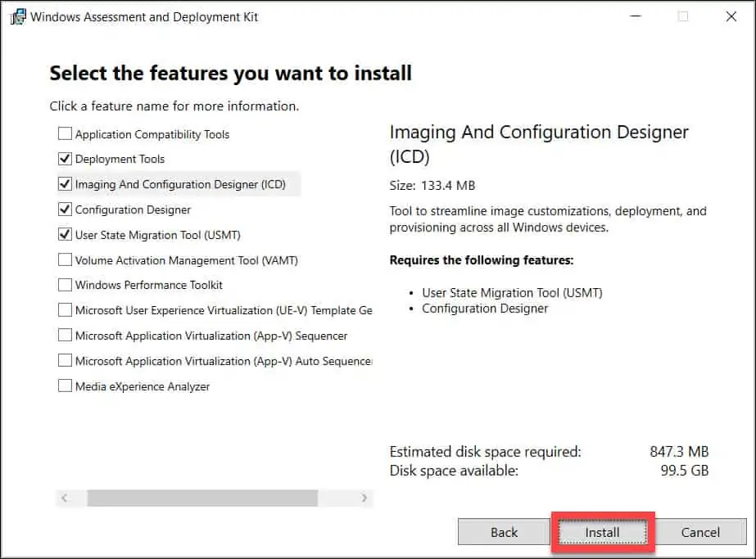The height and width of the screenshot is (559, 756).
Task: Select the Windows Performance Toolkit feature name
Action: (149, 286)
